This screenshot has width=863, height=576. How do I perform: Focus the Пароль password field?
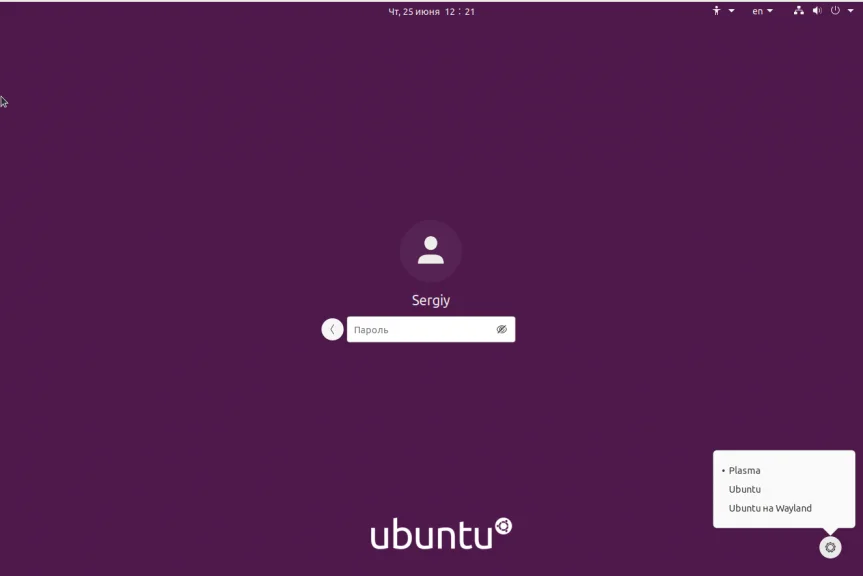pos(431,329)
